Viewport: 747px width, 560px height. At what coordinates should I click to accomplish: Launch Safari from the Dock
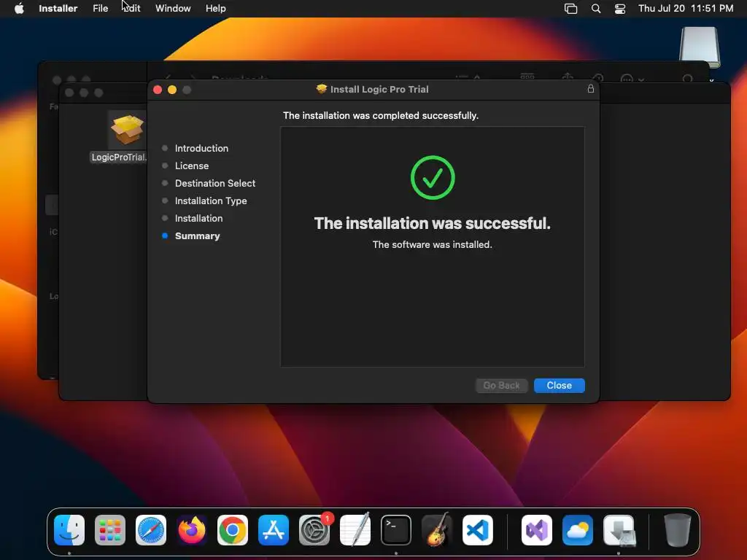(151, 530)
